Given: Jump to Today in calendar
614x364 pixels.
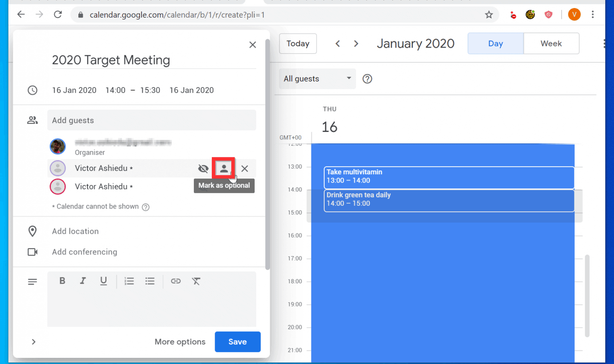Looking at the screenshot, I should (298, 44).
